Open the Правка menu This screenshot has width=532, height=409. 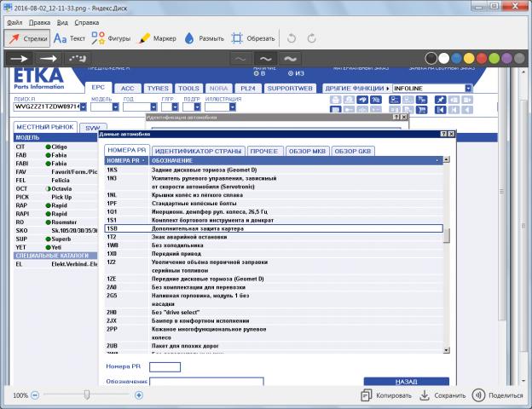(39, 23)
